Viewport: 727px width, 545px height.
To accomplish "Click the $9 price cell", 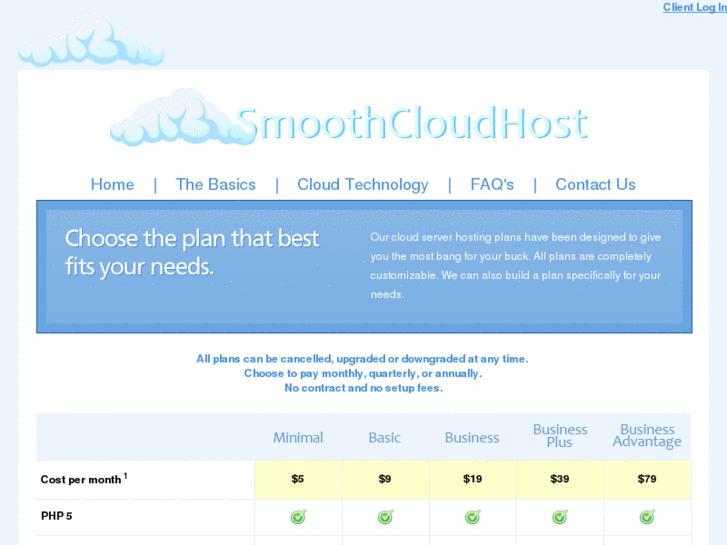I will point(385,480).
